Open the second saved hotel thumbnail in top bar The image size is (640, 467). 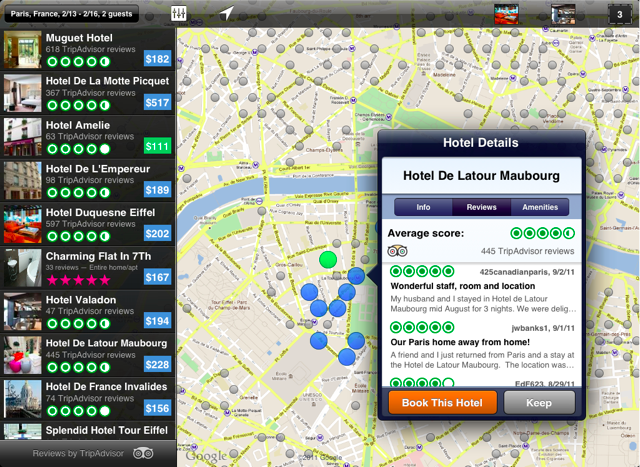[563, 14]
